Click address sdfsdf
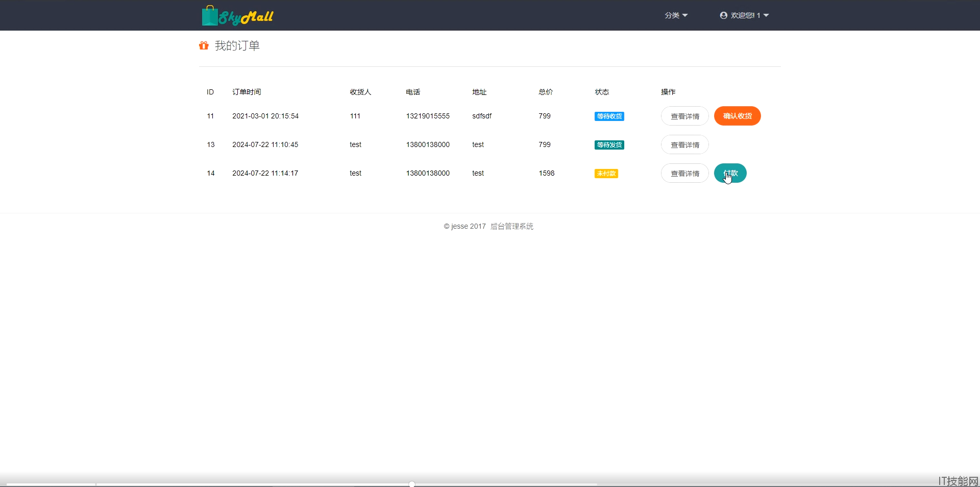Image resolution: width=980 pixels, height=487 pixels. point(482,116)
